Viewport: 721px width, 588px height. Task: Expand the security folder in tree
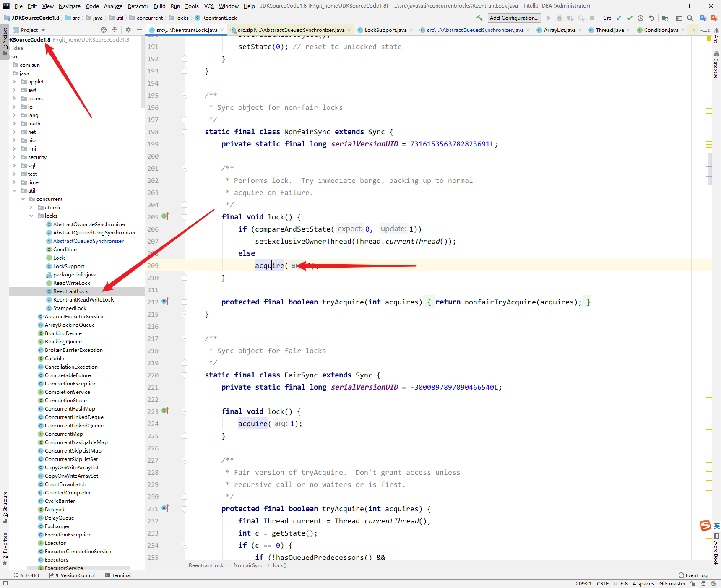tap(14, 157)
